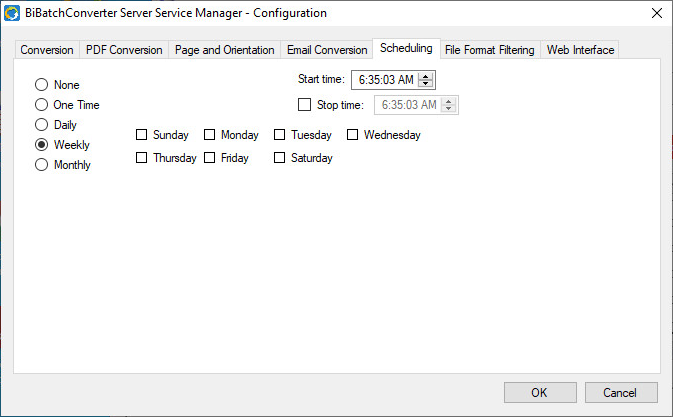Close the Configuration dialog window
This screenshot has height=417, width=673.
(x=656, y=13)
